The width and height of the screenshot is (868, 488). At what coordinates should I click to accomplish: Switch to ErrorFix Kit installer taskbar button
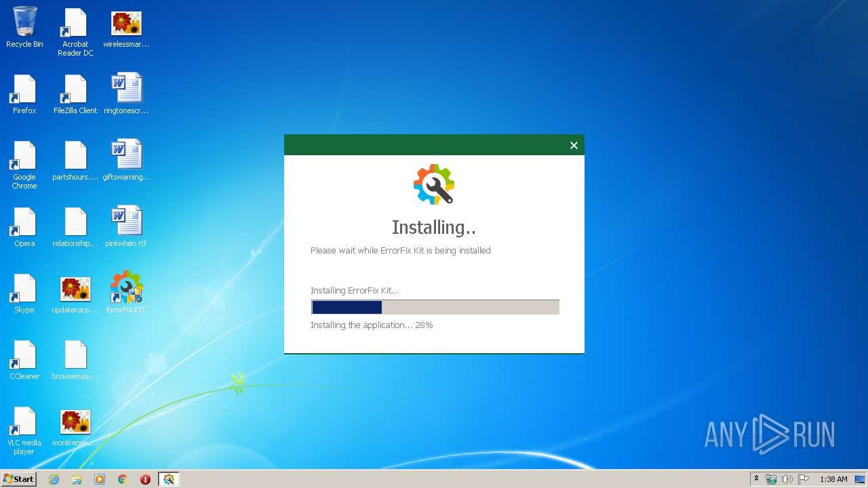pos(169,479)
